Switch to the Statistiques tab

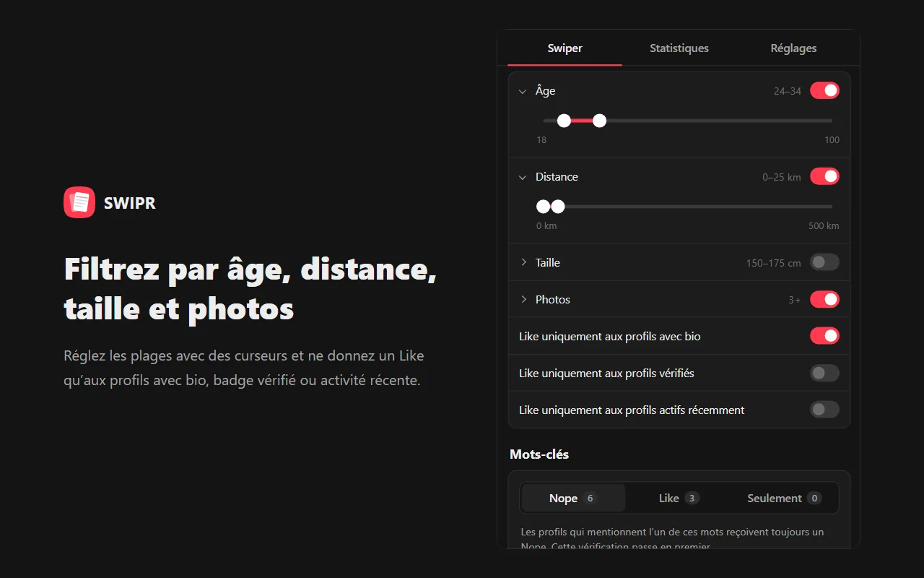pos(679,48)
